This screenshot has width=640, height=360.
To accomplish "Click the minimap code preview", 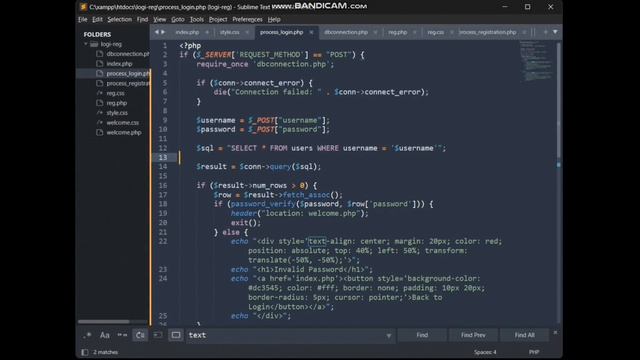I will point(536,62).
